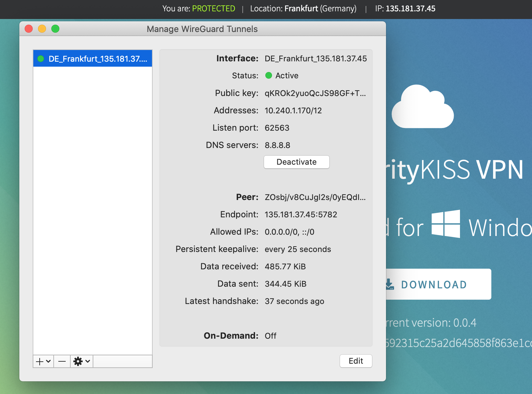Click the Data received value 485.77 KiB
The image size is (532, 394).
click(x=285, y=267)
